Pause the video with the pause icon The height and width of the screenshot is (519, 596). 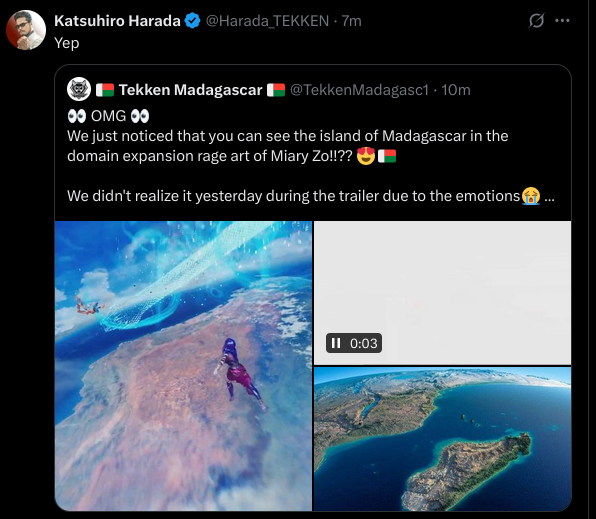pos(336,343)
